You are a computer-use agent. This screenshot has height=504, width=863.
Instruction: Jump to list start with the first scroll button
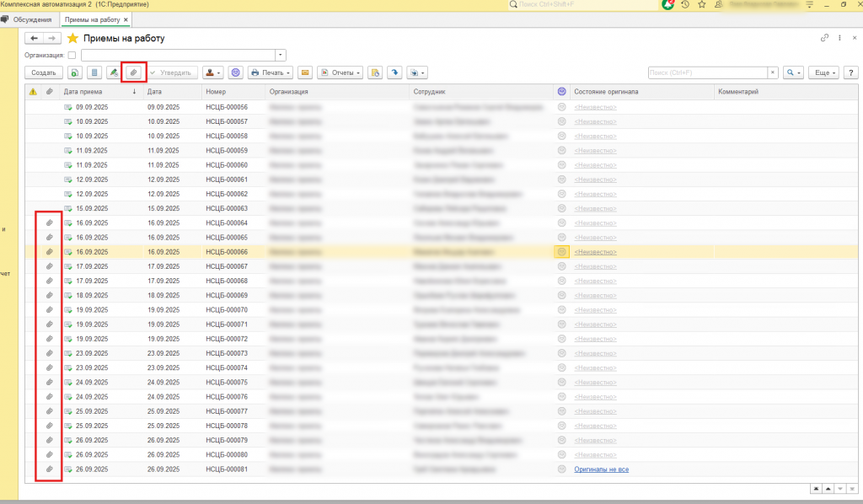pos(816,489)
